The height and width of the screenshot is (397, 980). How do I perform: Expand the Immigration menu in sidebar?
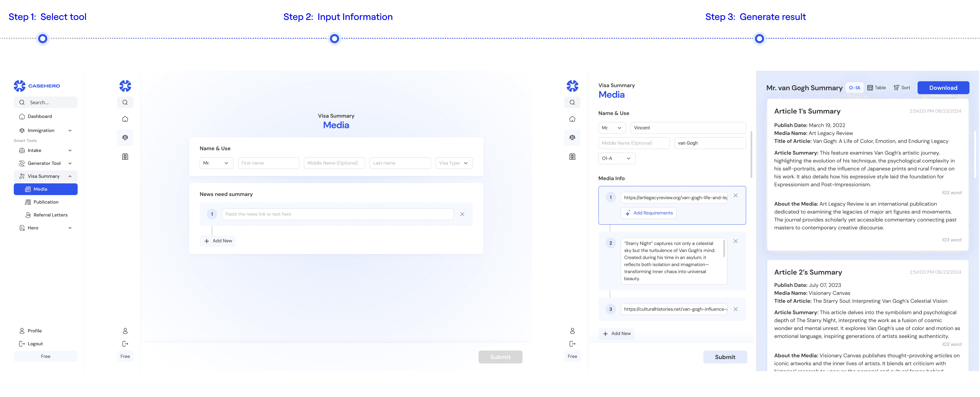click(70, 131)
